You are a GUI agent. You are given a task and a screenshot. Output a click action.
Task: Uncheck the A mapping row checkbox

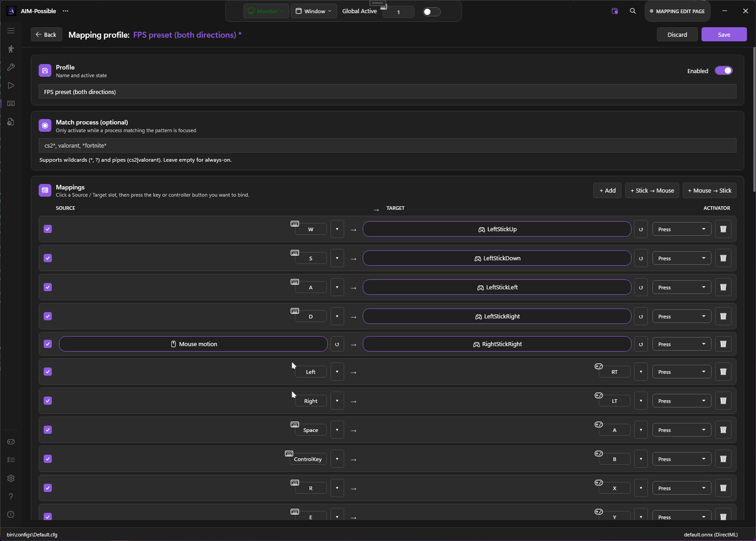[x=48, y=287]
